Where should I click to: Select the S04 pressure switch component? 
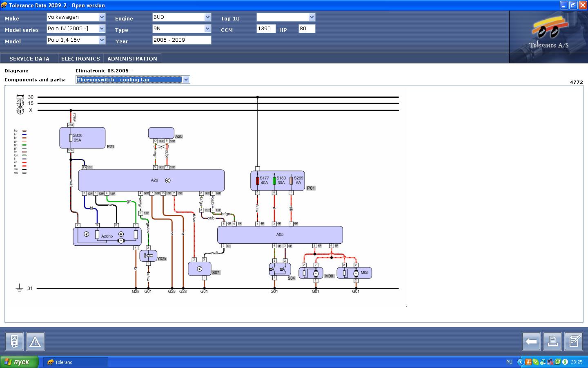pyautogui.click(x=280, y=269)
